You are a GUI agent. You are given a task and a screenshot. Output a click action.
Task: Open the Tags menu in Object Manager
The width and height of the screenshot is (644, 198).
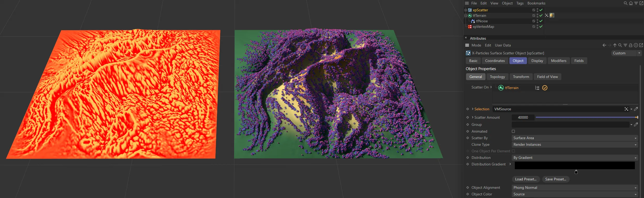pos(520,3)
